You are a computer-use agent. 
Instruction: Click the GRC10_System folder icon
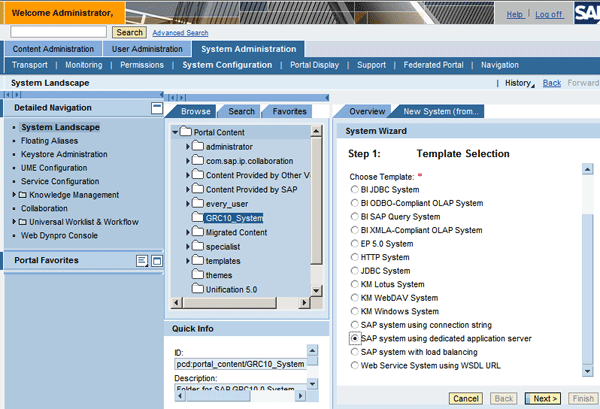point(197,217)
